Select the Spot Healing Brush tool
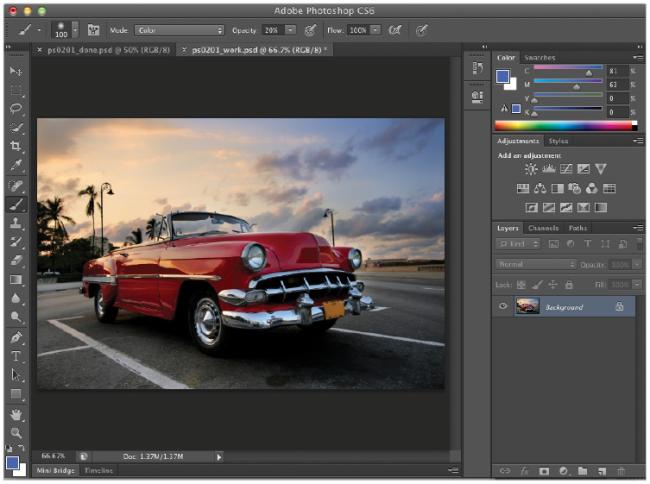Screen dimensions: 650x484 pyautogui.click(x=16, y=186)
